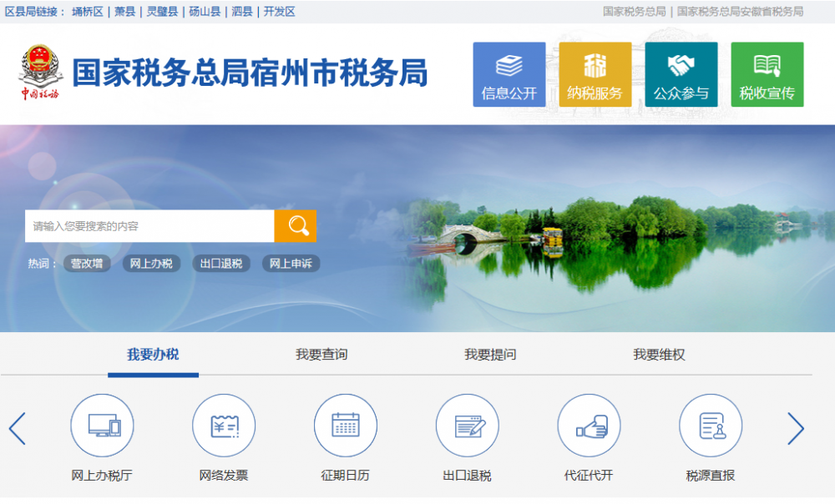The width and height of the screenshot is (835, 504).
Task: Select the 我要维权 tab
Action: 659,355
